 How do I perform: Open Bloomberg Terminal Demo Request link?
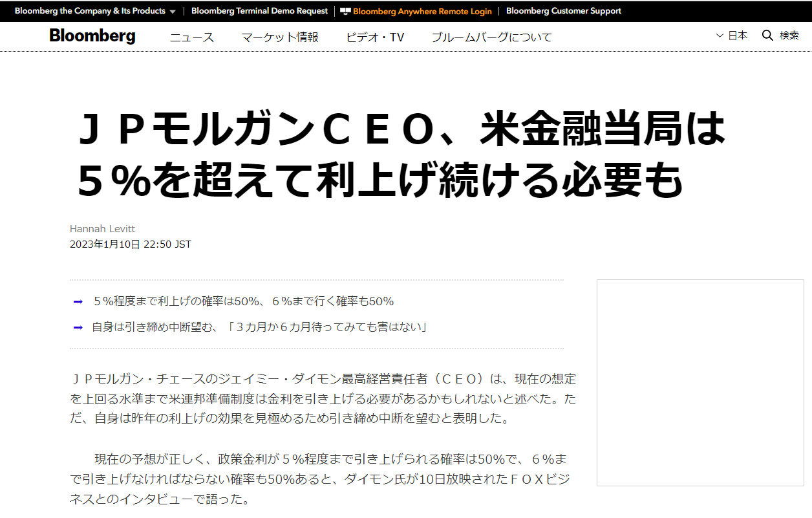(x=259, y=11)
